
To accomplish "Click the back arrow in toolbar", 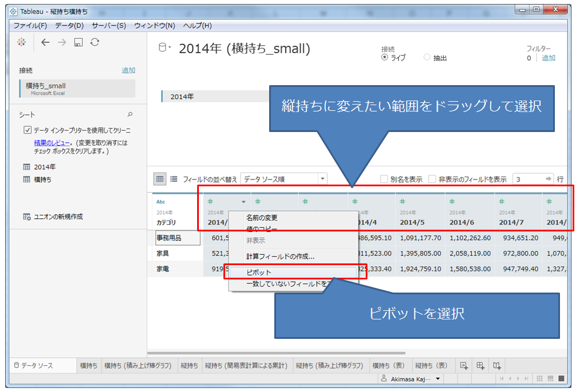I will 46,42.
